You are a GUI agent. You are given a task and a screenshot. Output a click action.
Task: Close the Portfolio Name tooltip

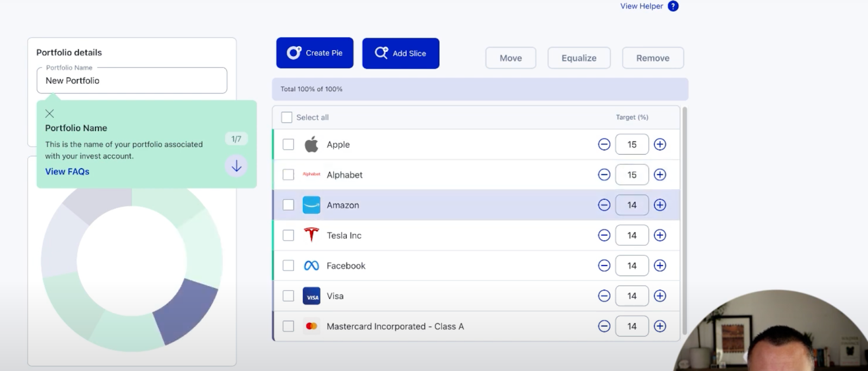coord(49,113)
